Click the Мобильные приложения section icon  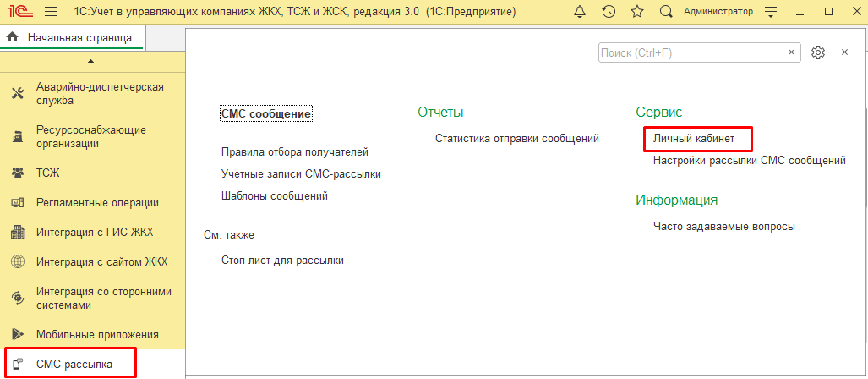click(17, 334)
